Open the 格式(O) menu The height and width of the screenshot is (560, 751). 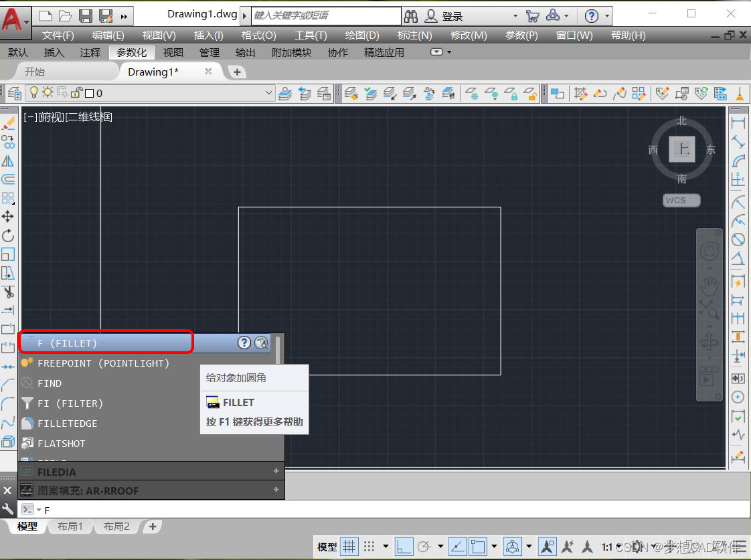point(258,35)
